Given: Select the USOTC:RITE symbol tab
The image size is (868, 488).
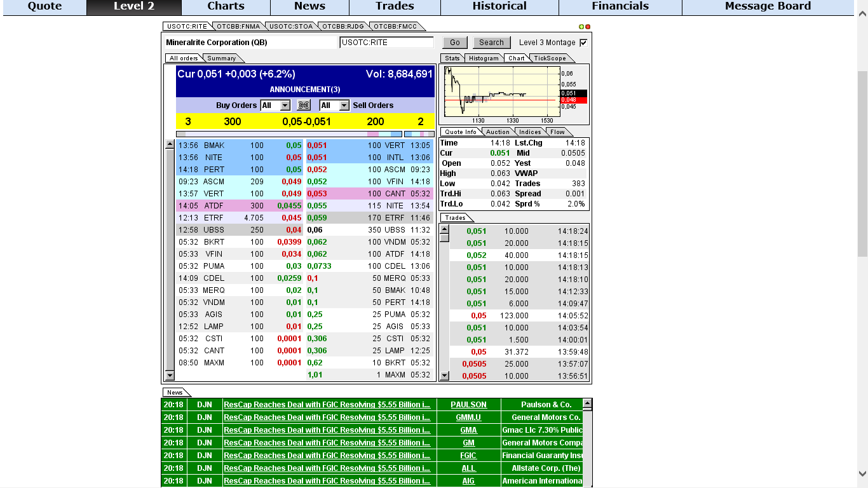Looking at the screenshot, I should click(187, 26).
